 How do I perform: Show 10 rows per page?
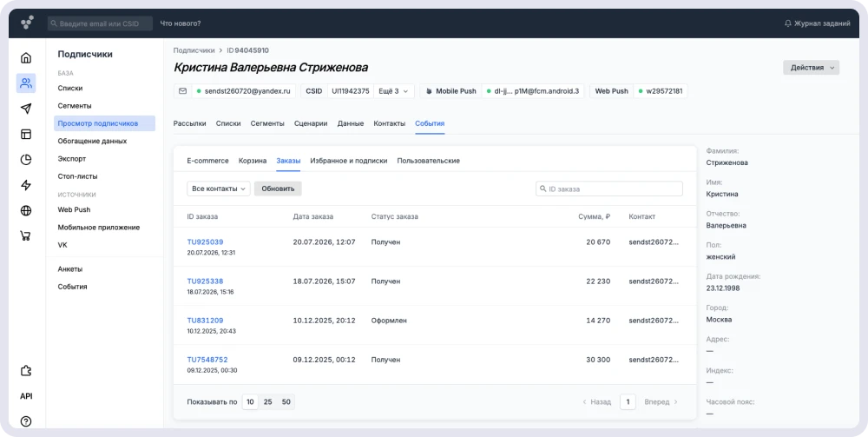point(250,402)
